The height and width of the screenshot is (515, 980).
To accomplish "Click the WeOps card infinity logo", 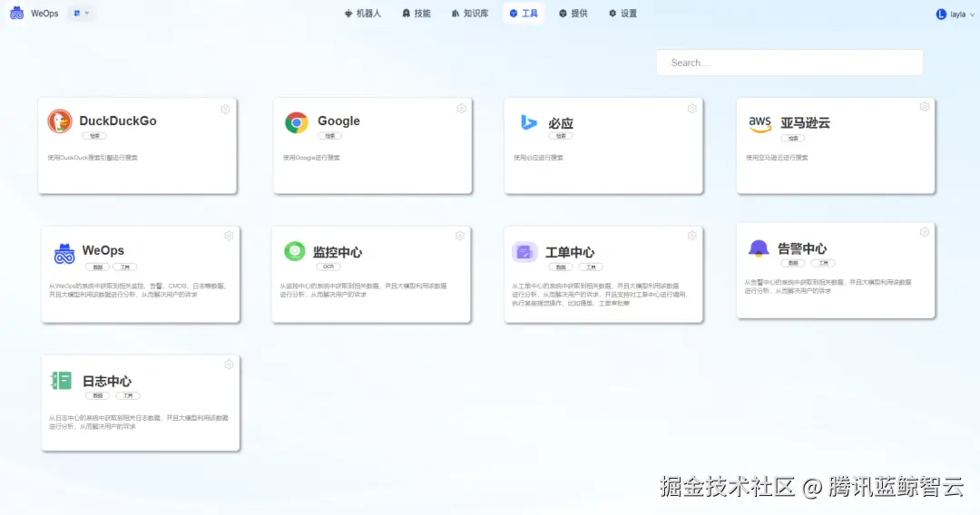I will [64, 254].
